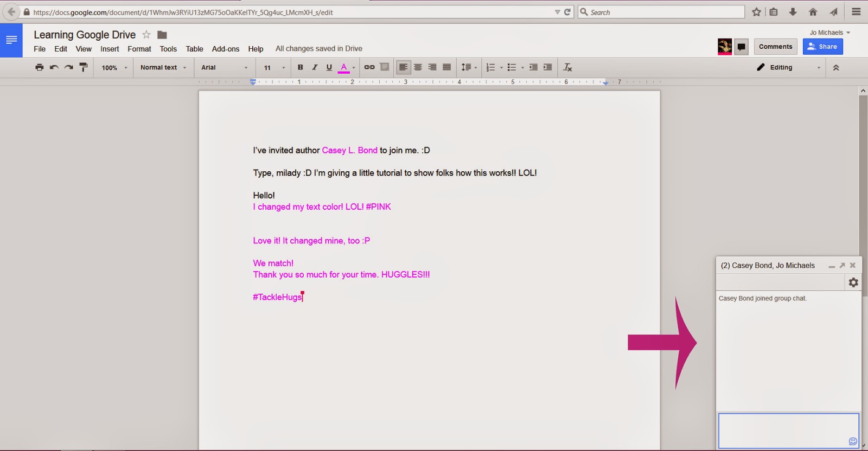Undo the last action

(54, 67)
